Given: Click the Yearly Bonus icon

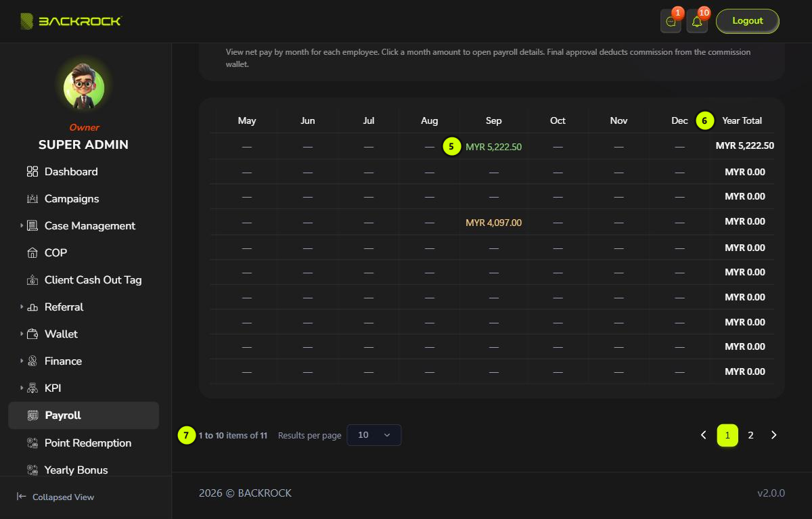Looking at the screenshot, I should [x=32, y=470].
